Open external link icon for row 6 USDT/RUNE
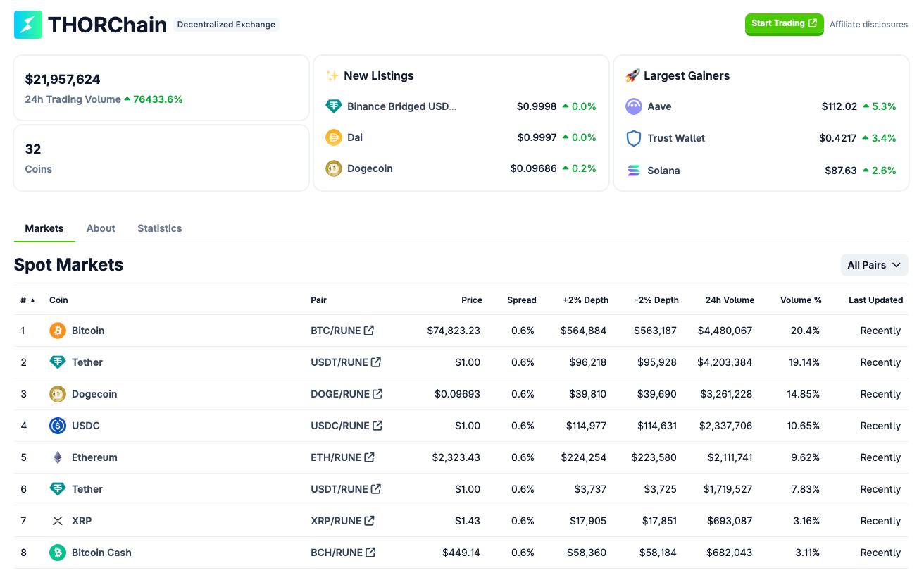 click(376, 489)
